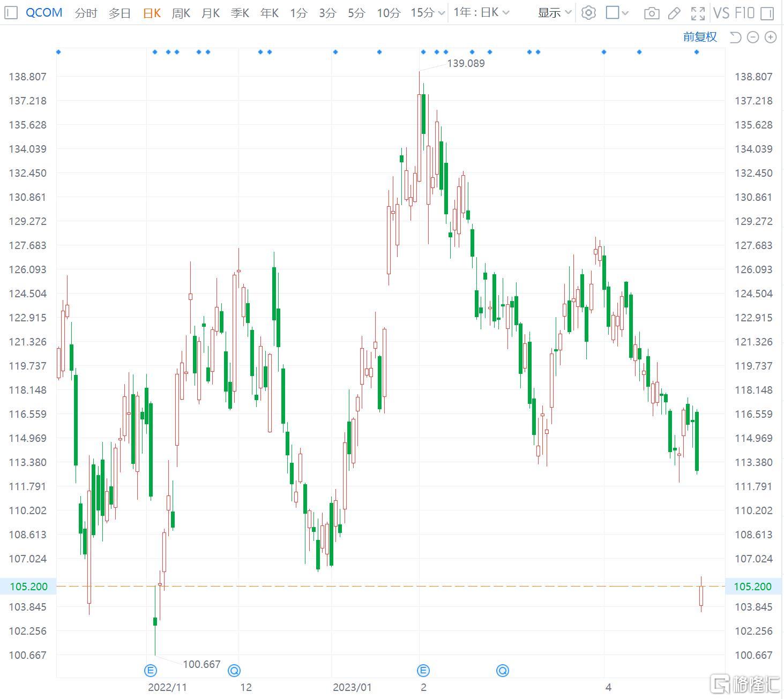Viewport: 784px width, 699px height.
Task: Open layout square dropdown arrow
Action: (x=625, y=13)
